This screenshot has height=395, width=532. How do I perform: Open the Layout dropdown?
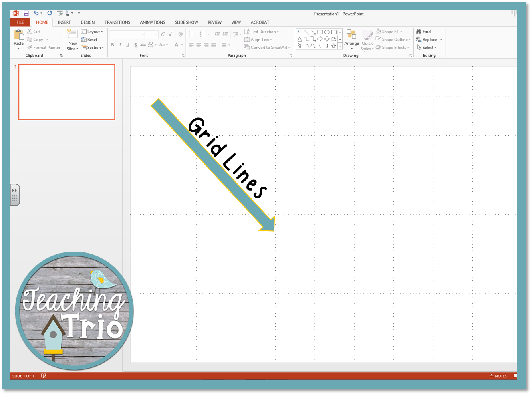coord(92,31)
